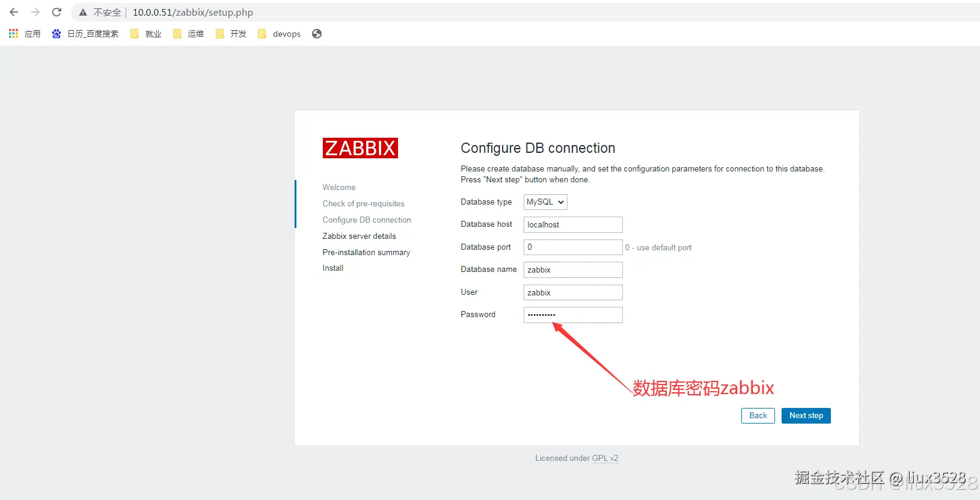Viewport: 980px width, 500px height.
Task: Click the Database name field
Action: coord(573,270)
